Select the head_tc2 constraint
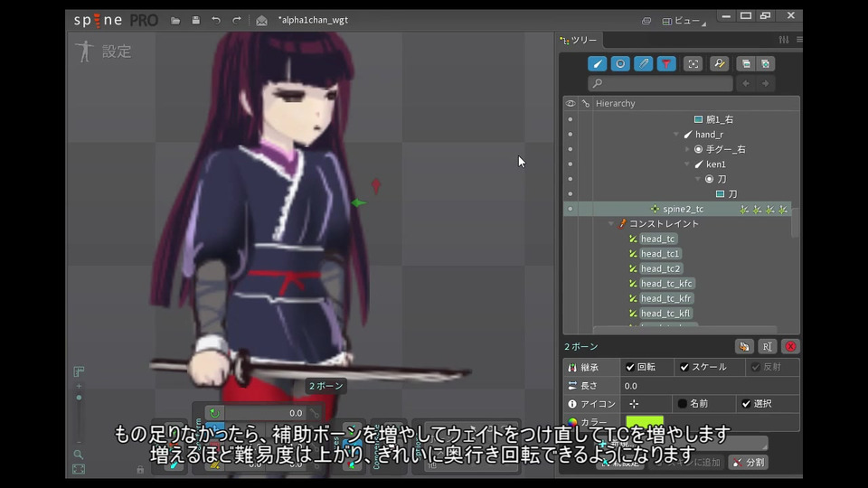Image resolution: width=868 pixels, height=488 pixels. (660, 269)
